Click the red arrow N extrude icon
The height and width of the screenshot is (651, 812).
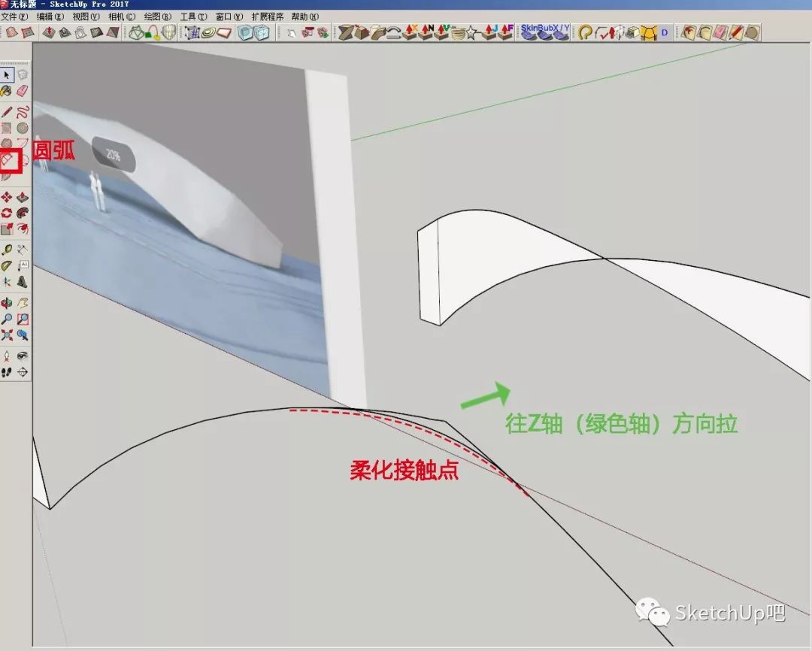tap(427, 32)
